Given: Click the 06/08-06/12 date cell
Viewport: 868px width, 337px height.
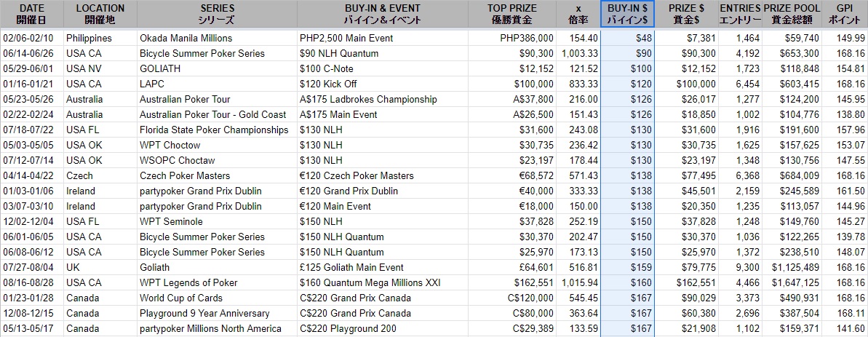Looking at the screenshot, I should point(31,253).
